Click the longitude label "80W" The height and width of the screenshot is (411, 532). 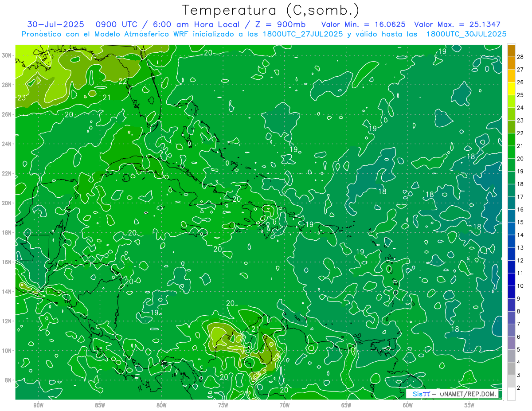pyautogui.click(x=161, y=405)
